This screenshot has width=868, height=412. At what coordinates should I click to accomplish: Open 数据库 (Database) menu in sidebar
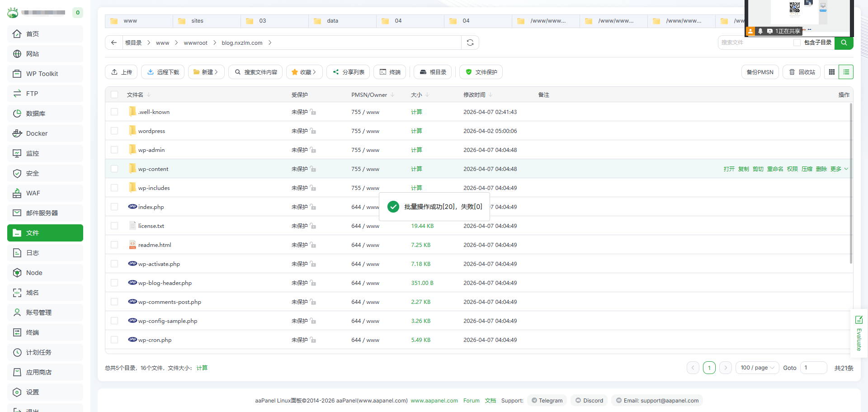tap(45, 114)
